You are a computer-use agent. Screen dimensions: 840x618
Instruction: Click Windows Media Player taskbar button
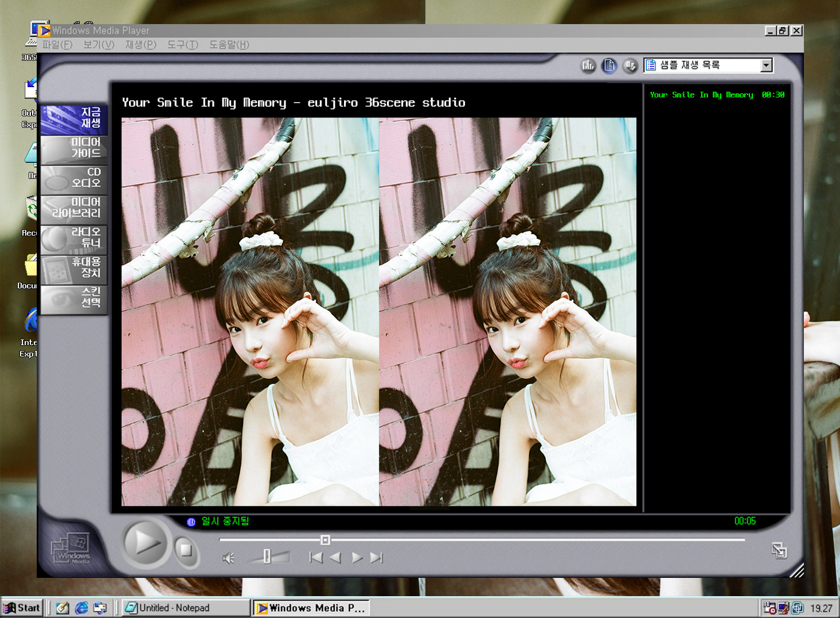pos(311,608)
